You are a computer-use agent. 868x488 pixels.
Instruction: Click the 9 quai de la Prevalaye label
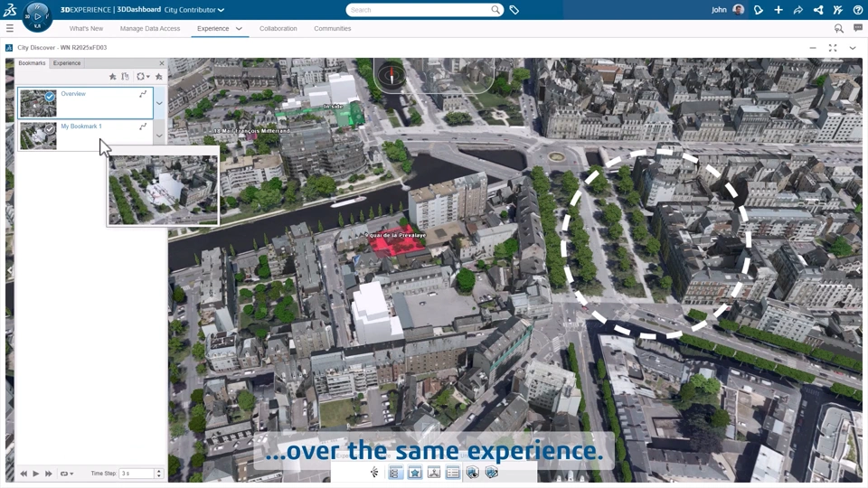pos(395,235)
